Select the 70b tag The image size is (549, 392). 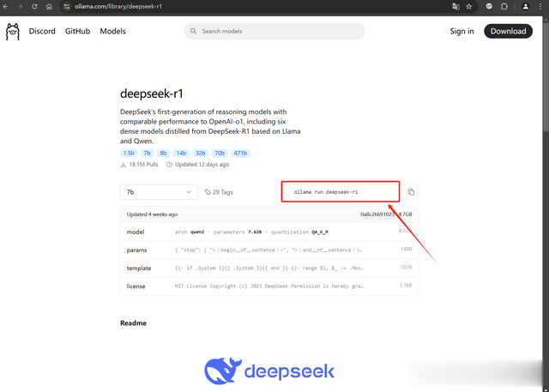click(x=220, y=153)
